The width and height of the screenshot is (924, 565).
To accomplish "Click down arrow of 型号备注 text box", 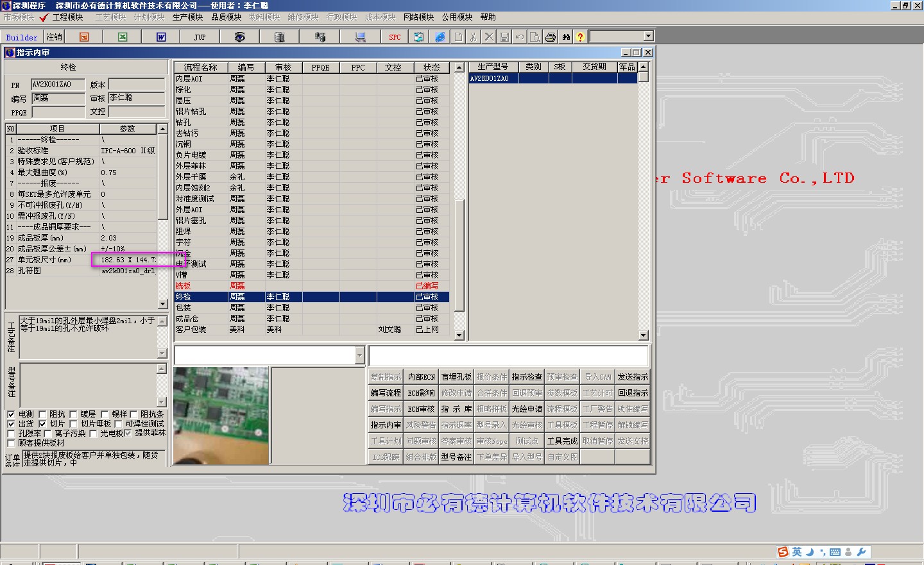I will [x=162, y=402].
